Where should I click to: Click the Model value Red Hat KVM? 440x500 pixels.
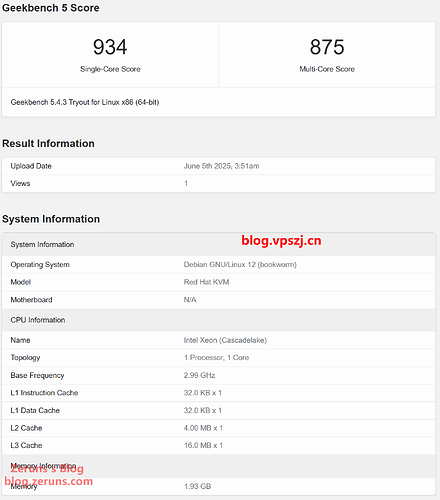point(206,282)
